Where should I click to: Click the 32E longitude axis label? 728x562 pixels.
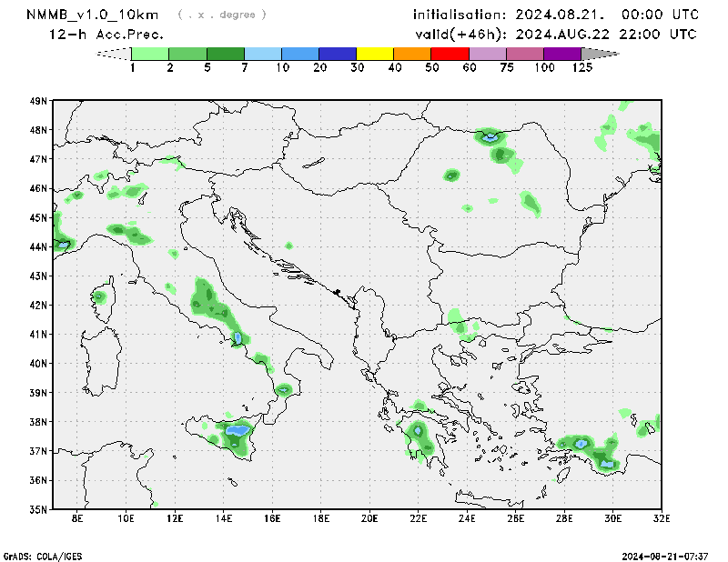click(662, 518)
